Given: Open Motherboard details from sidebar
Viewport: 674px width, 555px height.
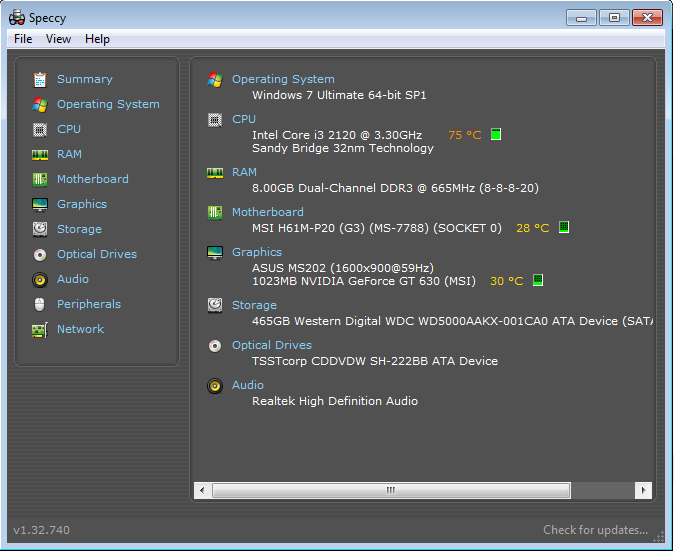Looking at the screenshot, I should [x=93, y=179].
